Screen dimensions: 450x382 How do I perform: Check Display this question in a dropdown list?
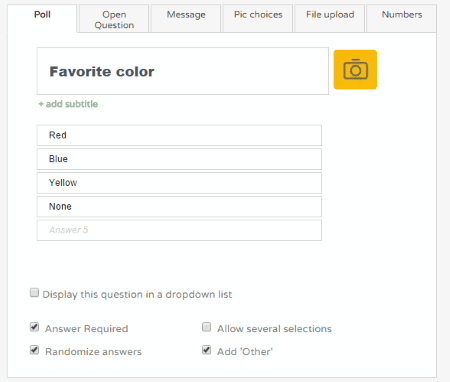point(34,293)
